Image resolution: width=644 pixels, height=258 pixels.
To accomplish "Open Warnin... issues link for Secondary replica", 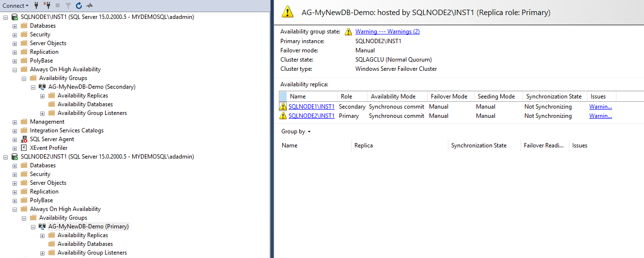I will 600,107.
